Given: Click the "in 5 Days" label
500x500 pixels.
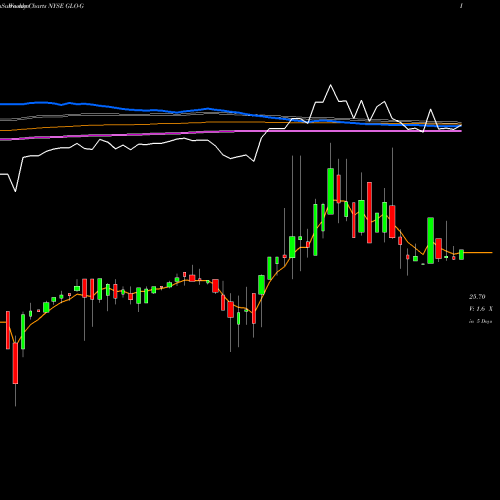Looking at the screenshot, I should pos(480,321).
